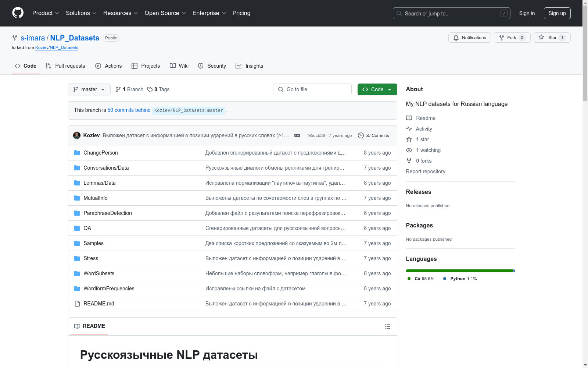Open the ParaphraseDetection folder icon
The width and height of the screenshot is (588, 368).
77,213
